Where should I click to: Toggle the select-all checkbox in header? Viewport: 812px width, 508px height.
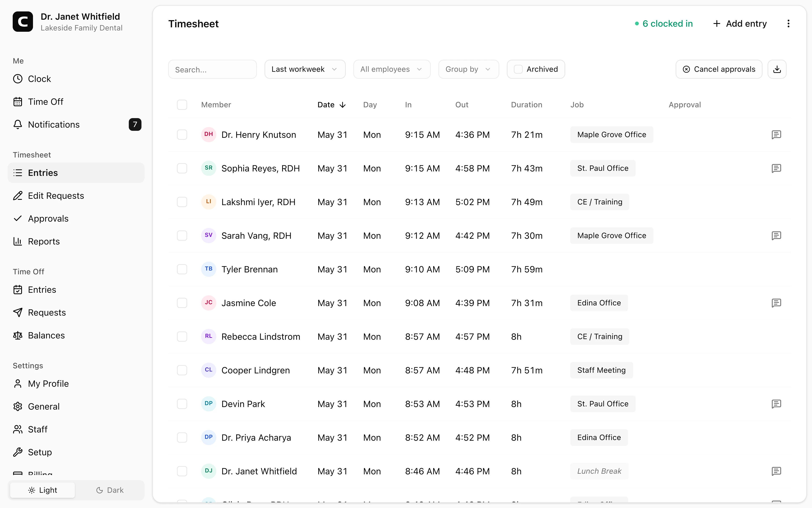click(182, 105)
